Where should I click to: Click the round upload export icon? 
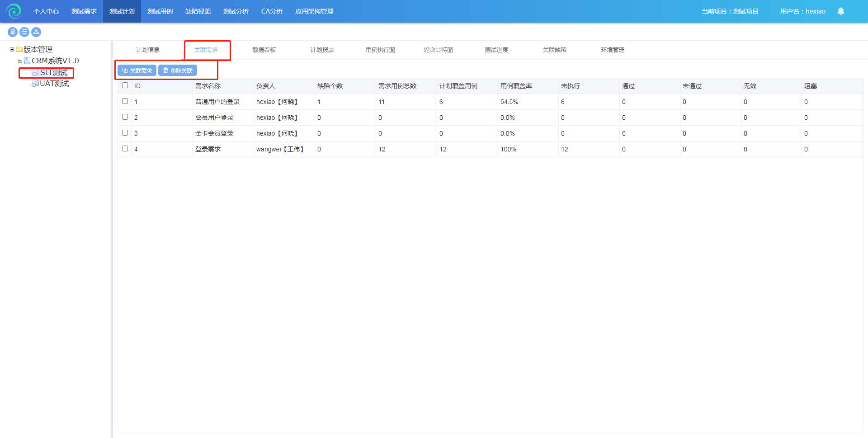coord(36,32)
